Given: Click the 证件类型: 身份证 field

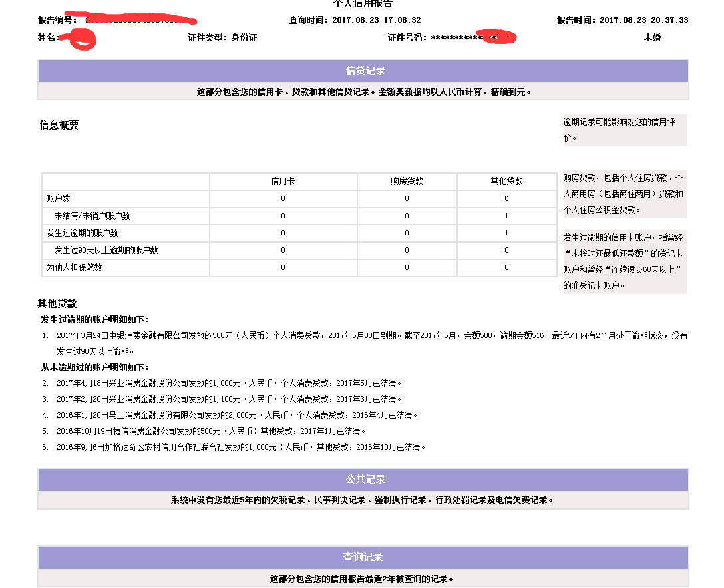Looking at the screenshot, I should coord(222,37).
